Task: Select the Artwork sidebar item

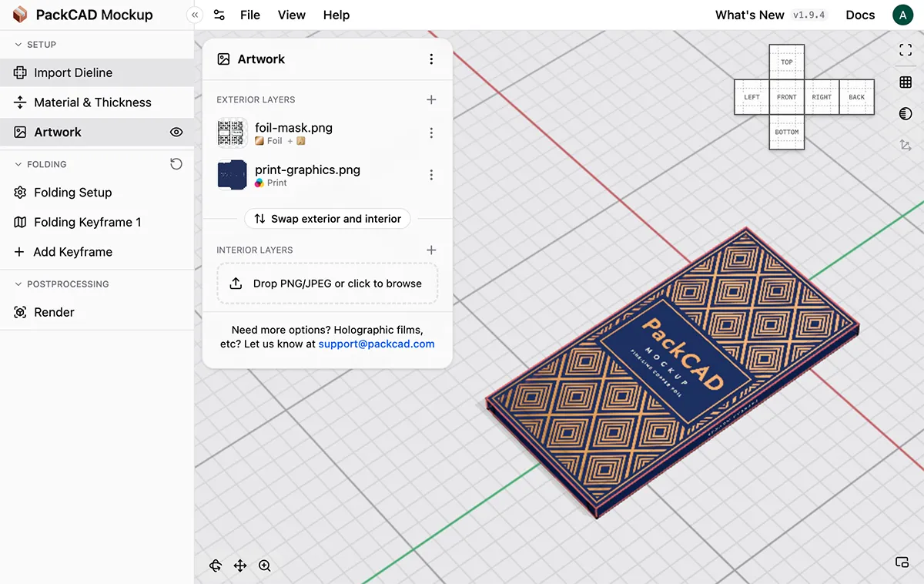Action: point(97,132)
